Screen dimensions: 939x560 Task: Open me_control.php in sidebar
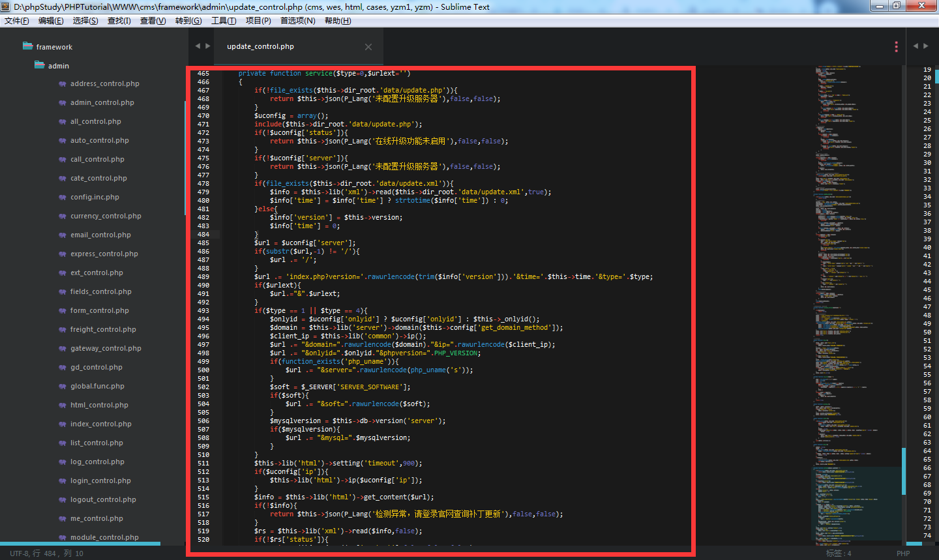point(97,518)
